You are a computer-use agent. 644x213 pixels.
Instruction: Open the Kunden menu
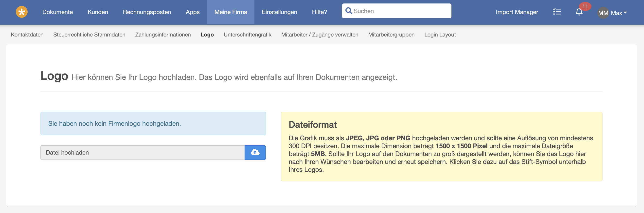coord(98,12)
